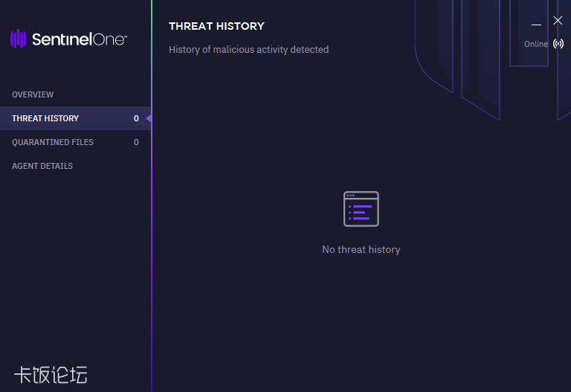
Task: Go to Agent Details
Action: pos(42,166)
